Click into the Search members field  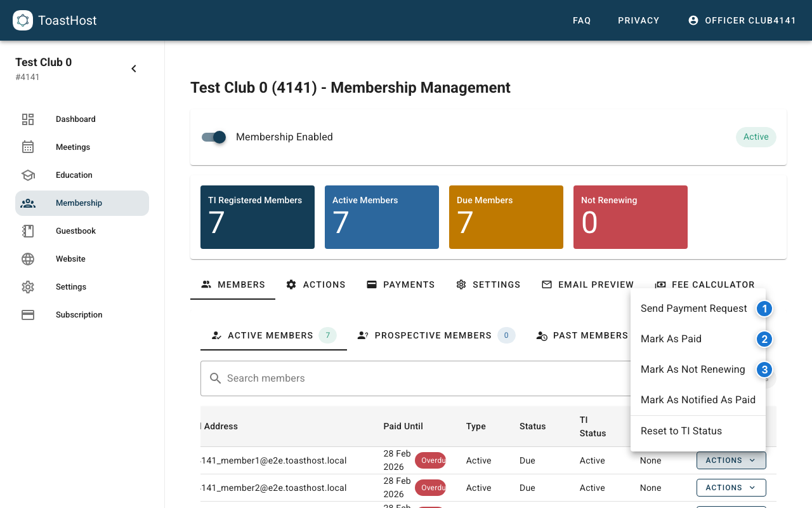click(x=381, y=378)
